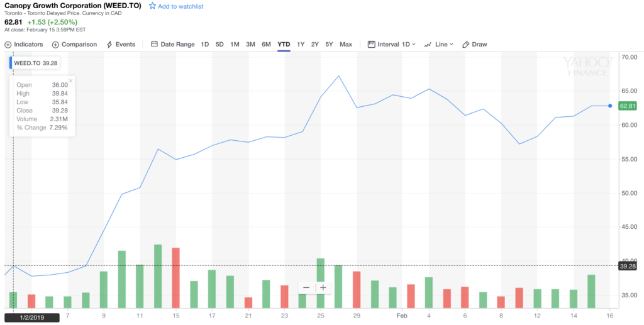Select the 1M range
Viewport: 644px width, 325px height.
pos(235,44)
